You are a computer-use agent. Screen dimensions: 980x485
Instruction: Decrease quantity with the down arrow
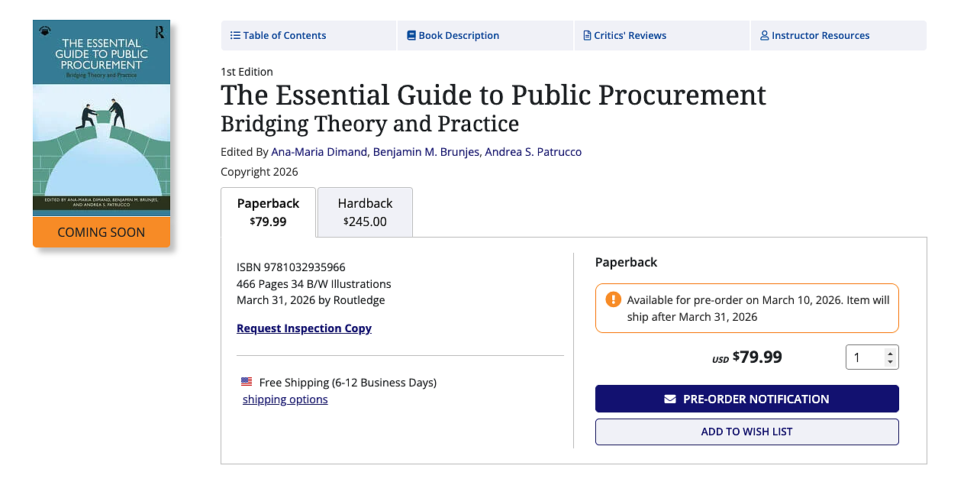point(890,362)
